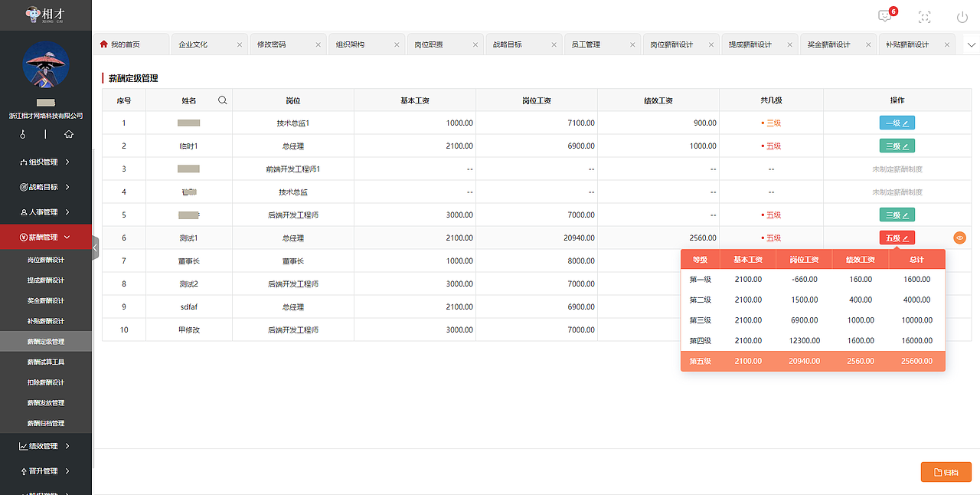Click the person icon left of the home icon
Image resolution: width=980 pixels, height=495 pixels.
[x=22, y=134]
